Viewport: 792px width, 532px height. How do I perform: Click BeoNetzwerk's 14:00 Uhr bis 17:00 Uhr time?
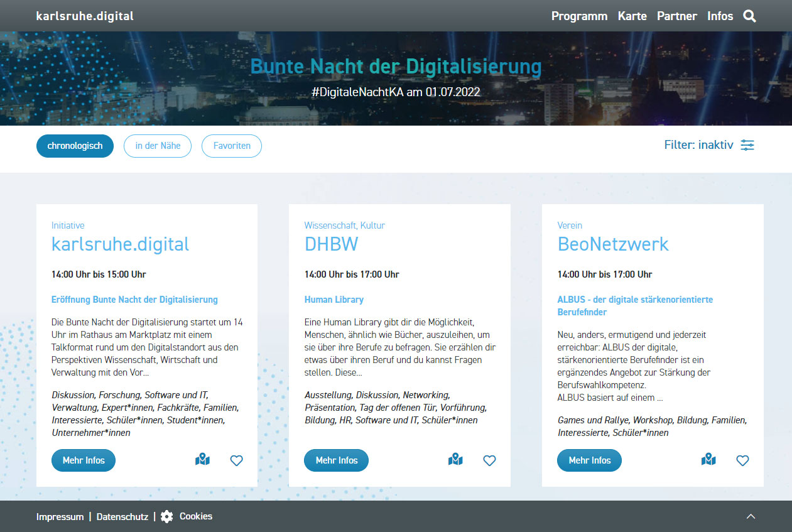coord(605,274)
